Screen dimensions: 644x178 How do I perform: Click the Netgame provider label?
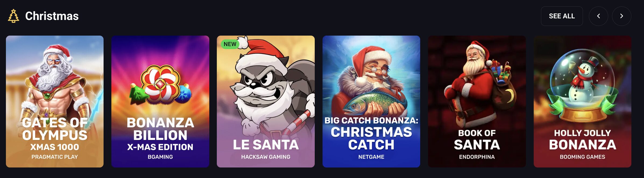pyautogui.click(x=371, y=157)
